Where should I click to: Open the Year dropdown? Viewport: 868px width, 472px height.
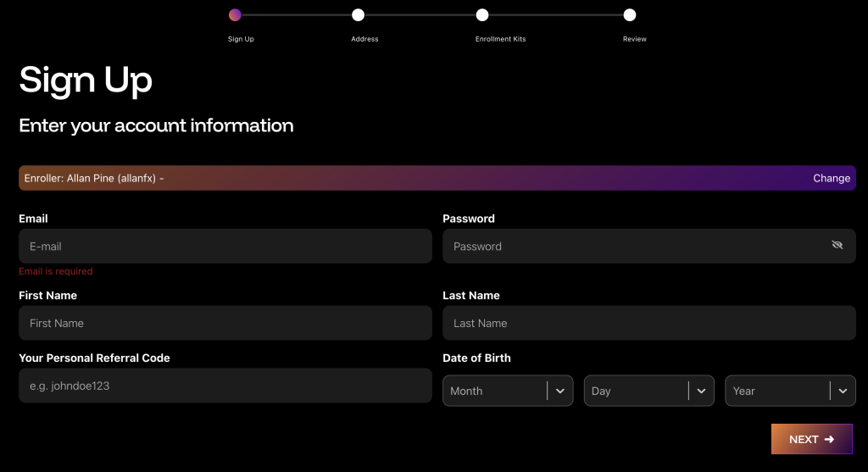(x=777, y=391)
